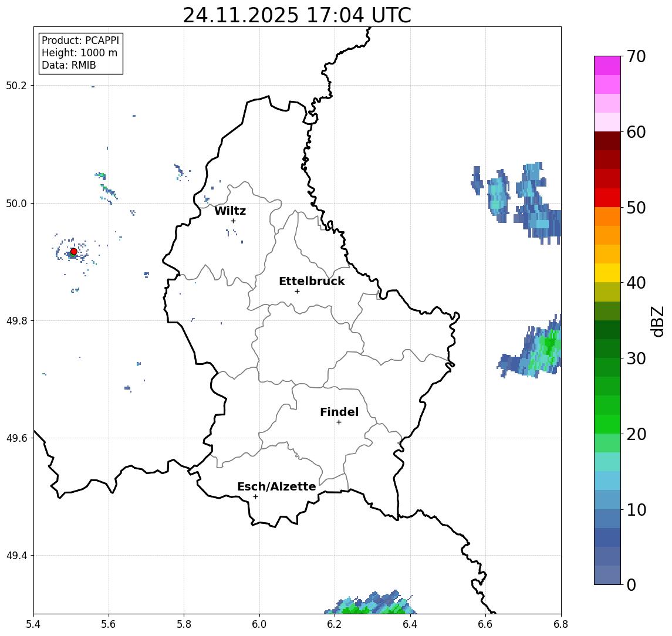Click the title '24.11.2025 17:04 UTC'
The height and width of the screenshot is (636, 672).
point(297,15)
